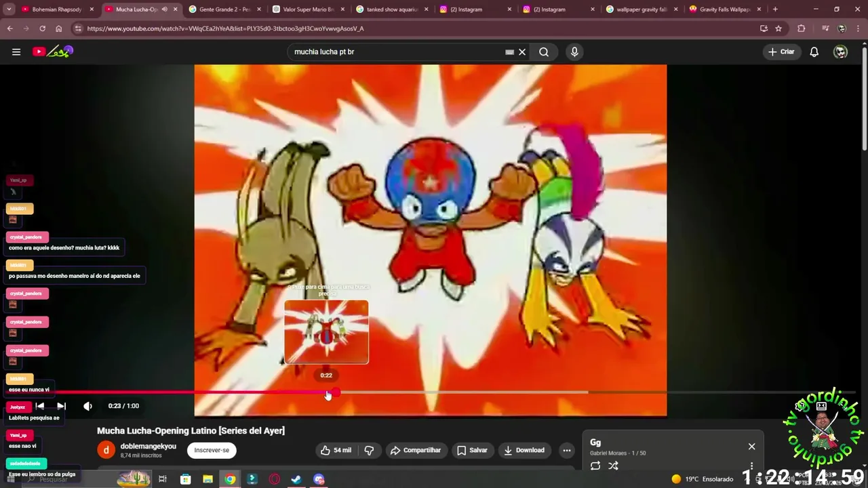Open the Chrome three-dot menu

click(859, 28)
